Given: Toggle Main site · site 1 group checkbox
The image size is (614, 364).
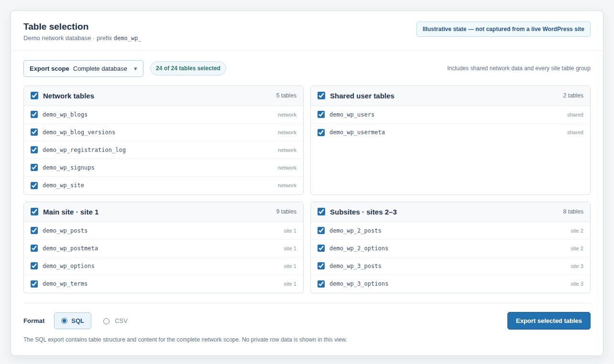Looking at the screenshot, I should click(34, 212).
